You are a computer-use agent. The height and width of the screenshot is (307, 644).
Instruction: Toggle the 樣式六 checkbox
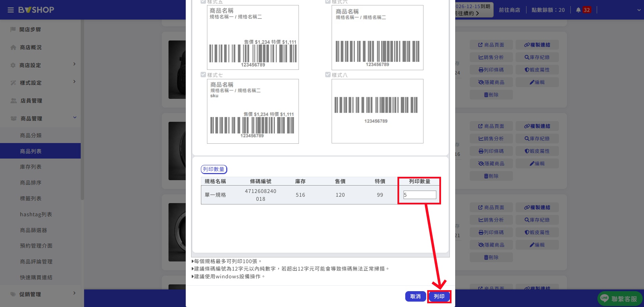click(x=328, y=2)
